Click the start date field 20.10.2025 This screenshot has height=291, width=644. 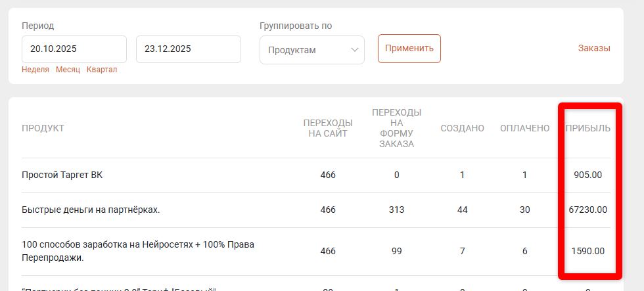(74, 49)
